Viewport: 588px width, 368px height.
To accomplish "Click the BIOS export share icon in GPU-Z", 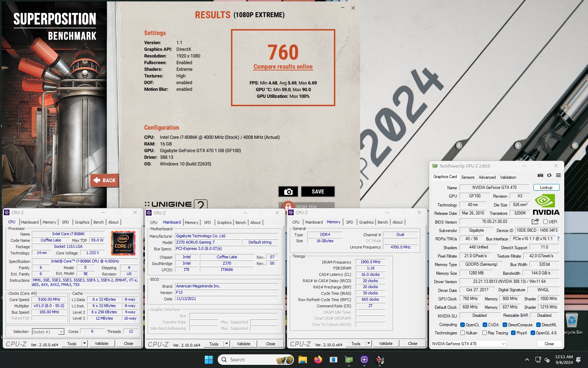I will click(535, 222).
